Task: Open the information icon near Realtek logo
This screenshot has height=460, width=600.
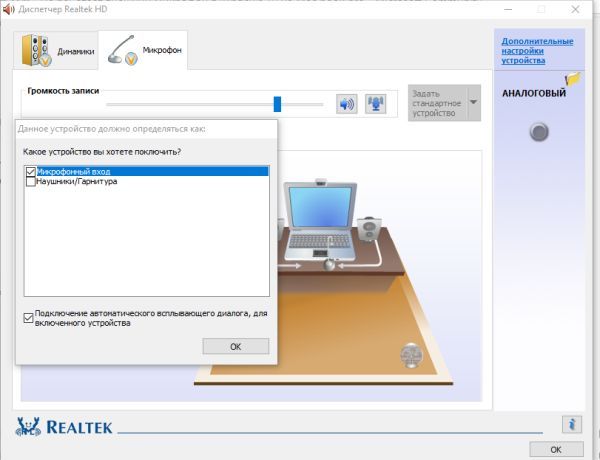Action: [572, 424]
